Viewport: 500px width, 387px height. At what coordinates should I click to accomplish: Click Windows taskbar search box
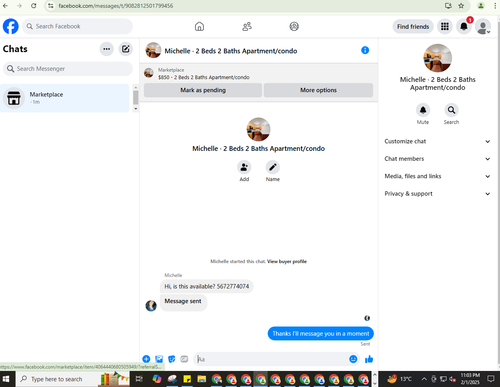73,379
